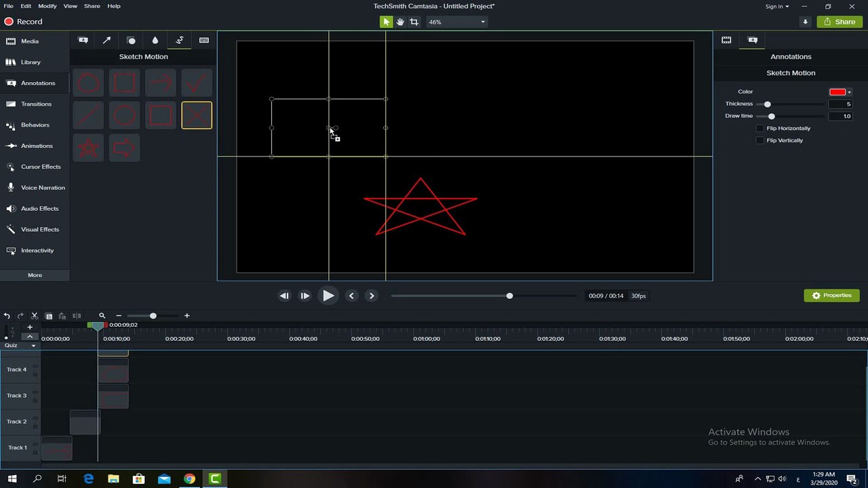
Task: Activate the Select (pointer) canvas tool
Action: click(386, 22)
